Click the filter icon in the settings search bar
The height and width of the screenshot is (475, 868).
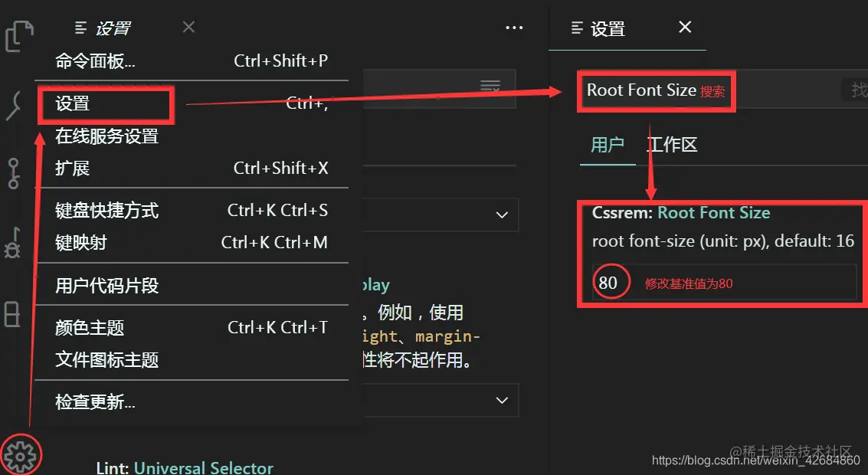pyautogui.click(x=490, y=87)
